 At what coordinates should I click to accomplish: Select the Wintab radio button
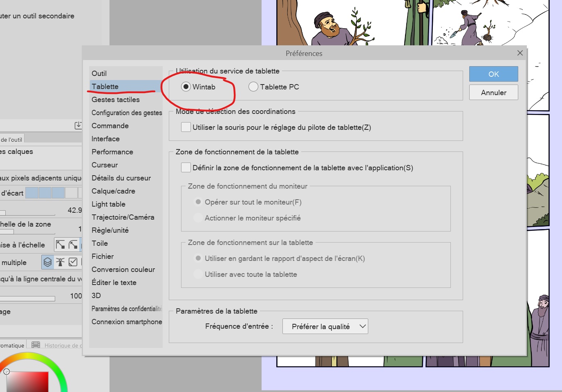tap(186, 87)
